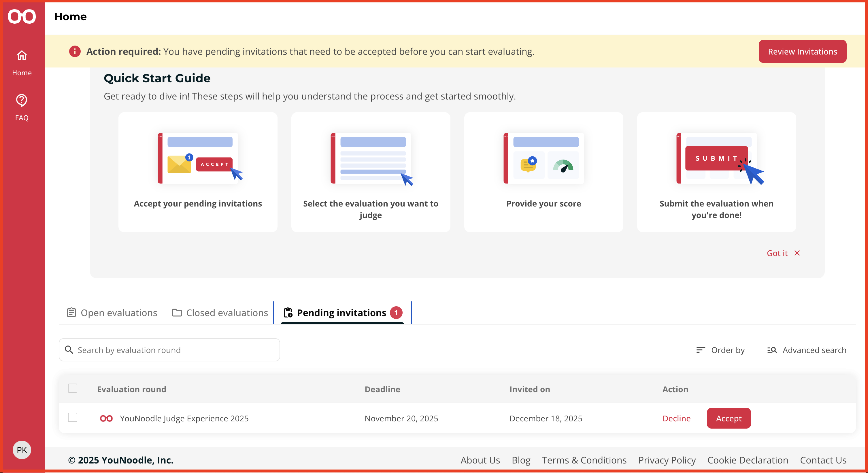Switch to Closed evaluations tab
This screenshot has width=868, height=473.
coord(220,313)
